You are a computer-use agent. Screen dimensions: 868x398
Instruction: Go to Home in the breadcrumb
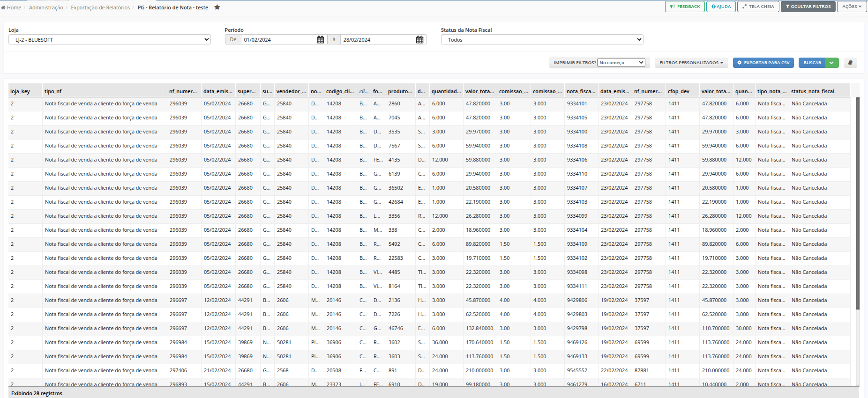click(11, 7)
